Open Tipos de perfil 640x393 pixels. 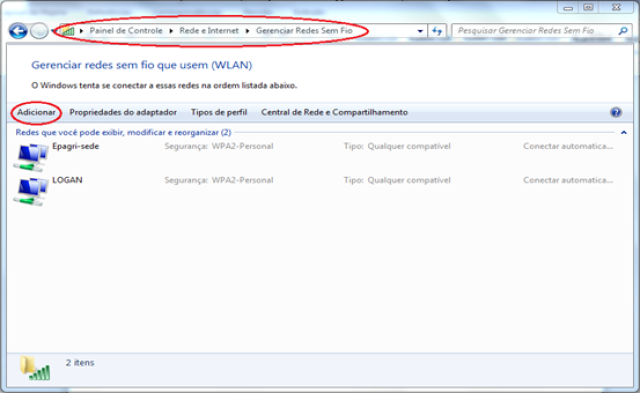[x=219, y=112]
